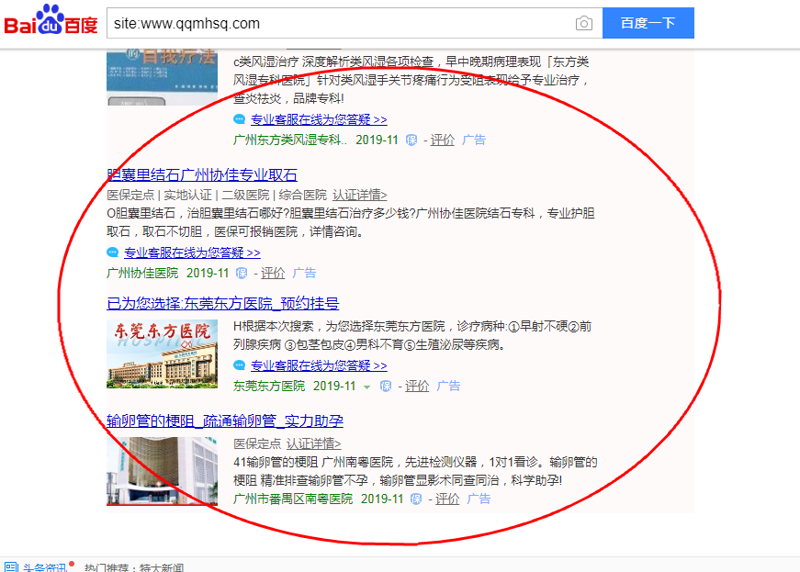Image resolution: width=800 pixels, height=572 pixels.
Task: Click 广告 label in 广州协佳医院 result
Action: 305,273
